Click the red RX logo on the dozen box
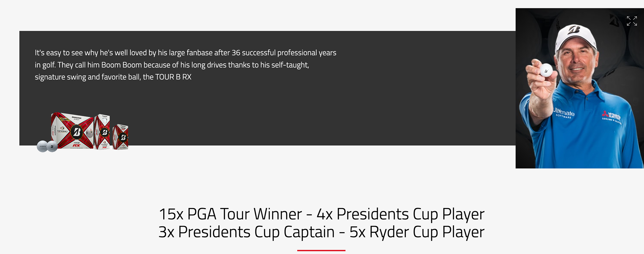644x254 pixels. (x=77, y=145)
